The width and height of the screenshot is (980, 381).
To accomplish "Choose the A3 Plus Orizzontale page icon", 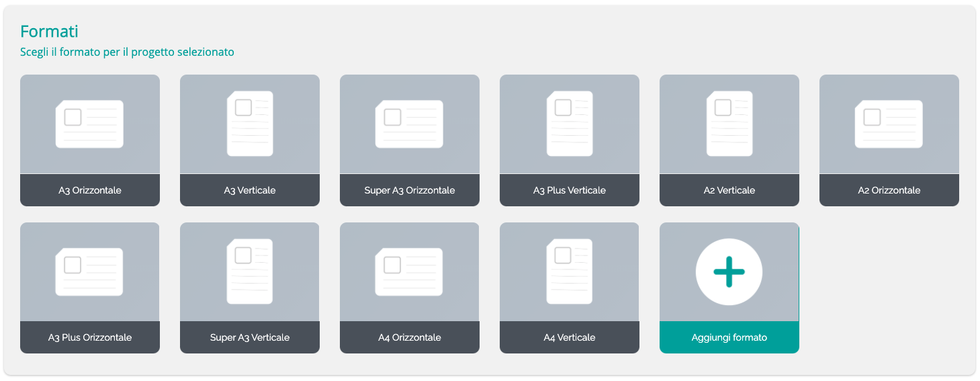I will click(x=89, y=271).
